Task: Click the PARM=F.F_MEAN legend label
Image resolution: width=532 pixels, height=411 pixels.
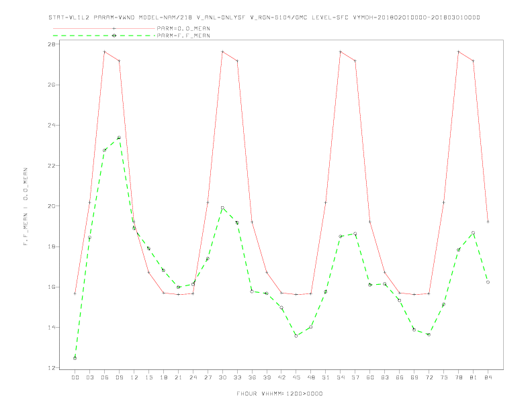Action: (x=183, y=36)
